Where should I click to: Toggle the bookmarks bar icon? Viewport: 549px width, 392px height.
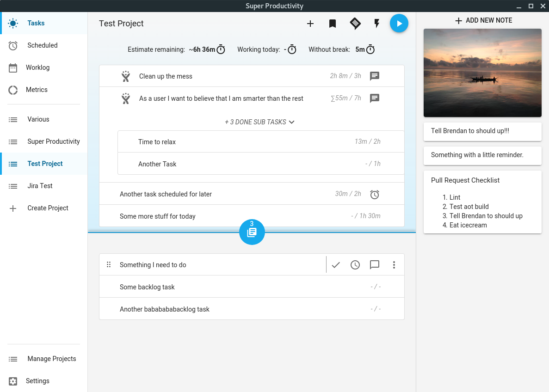(x=333, y=24)
